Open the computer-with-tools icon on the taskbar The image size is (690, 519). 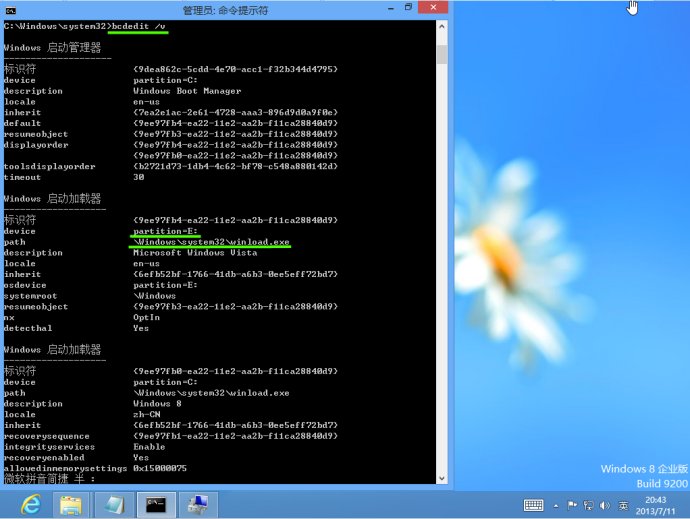tap(198, 504)
